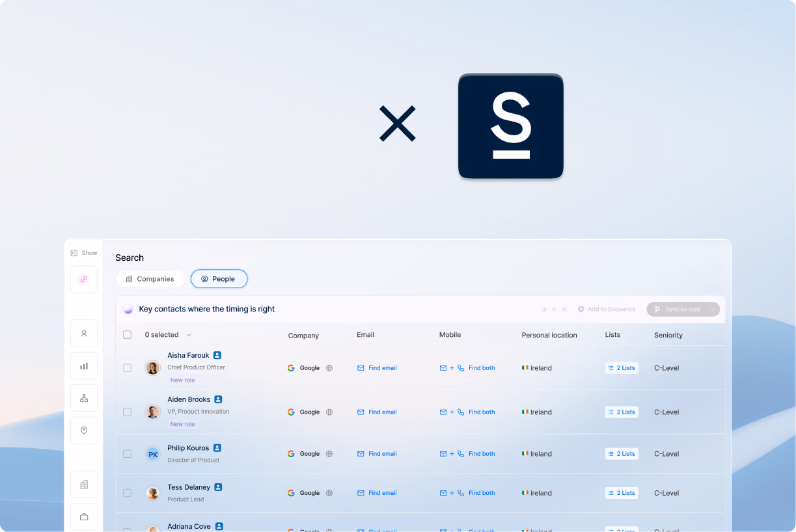This screenshot has height=532, width=796.
Task: Click C-Level seniority in Tess Delaney's row
Action: point(666,493)
